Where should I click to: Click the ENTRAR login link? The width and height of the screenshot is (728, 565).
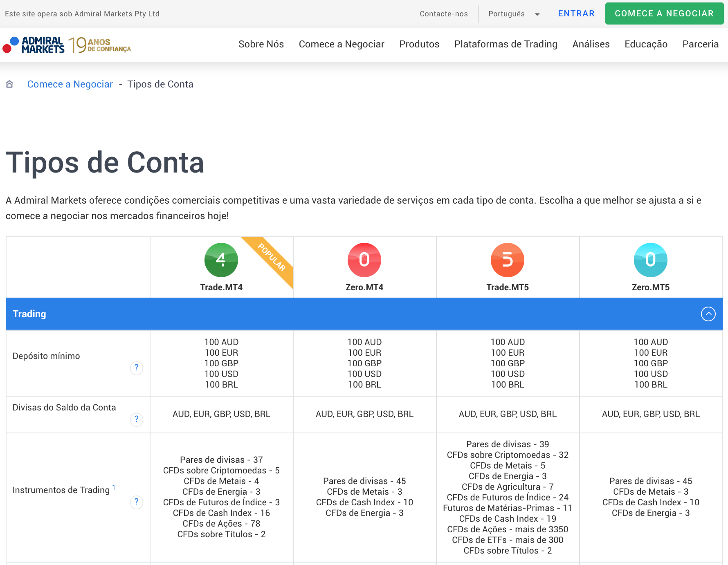576,13
